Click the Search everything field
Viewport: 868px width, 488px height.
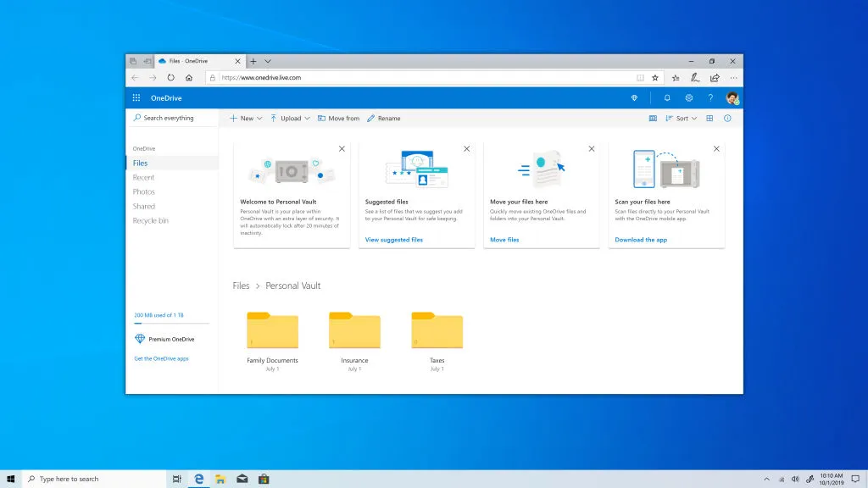[174, 119]
